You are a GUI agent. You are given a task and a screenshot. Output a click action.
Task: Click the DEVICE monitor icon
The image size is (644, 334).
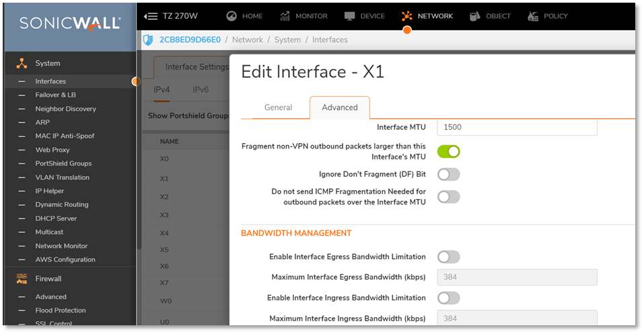(x=349, y=16)
